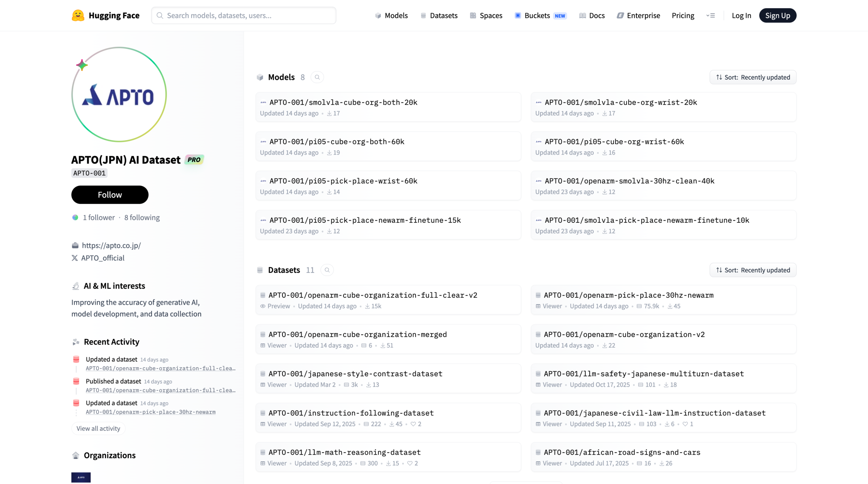Click the briefcase icon beside apto.co.jp
Image resolution: width=868 pixels, height=484 pixels.
click(x=75, y=245)
